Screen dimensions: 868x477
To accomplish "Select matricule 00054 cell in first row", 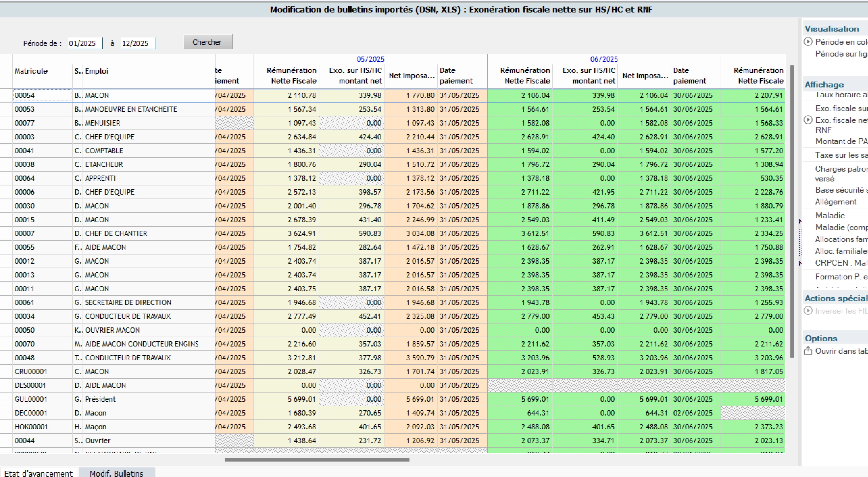I will click(42, 95).
